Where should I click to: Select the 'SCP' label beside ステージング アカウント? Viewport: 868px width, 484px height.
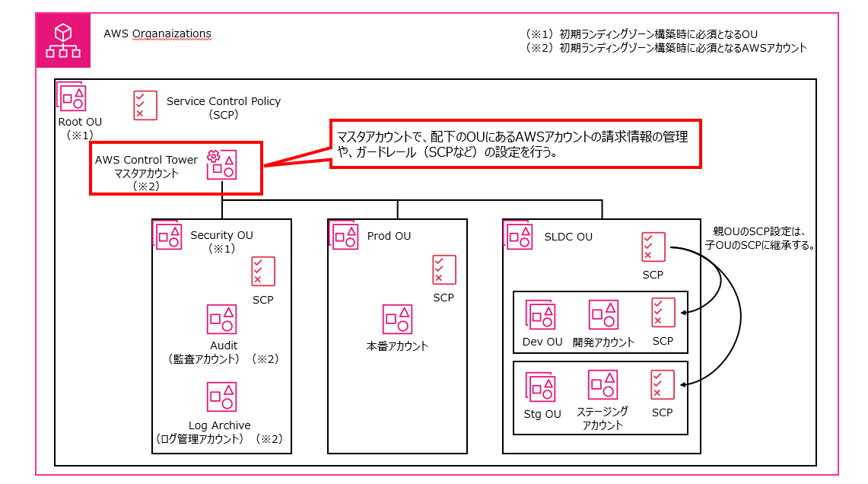click(x=662, y=412)
